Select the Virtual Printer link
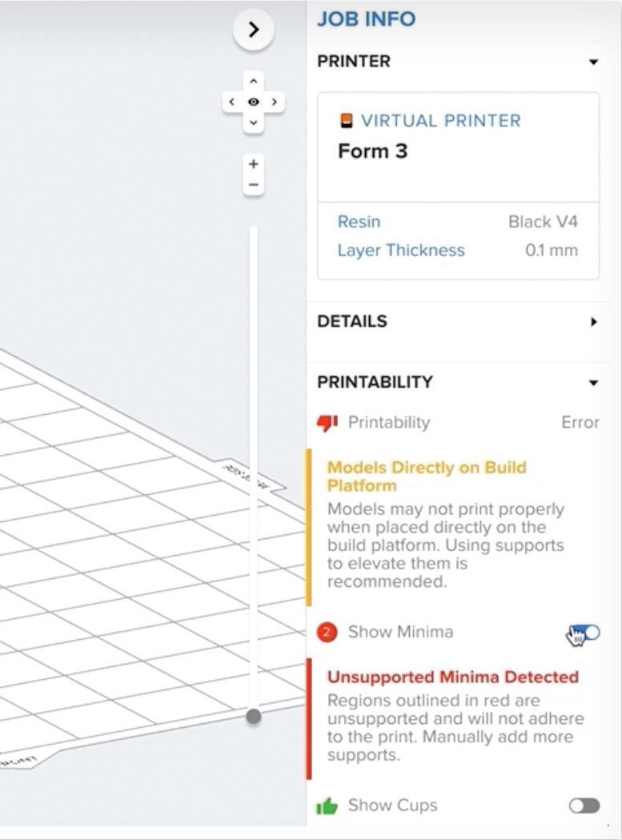Image resolution: width=622 pixels, height=840 pixels. (x=440, y=121)
